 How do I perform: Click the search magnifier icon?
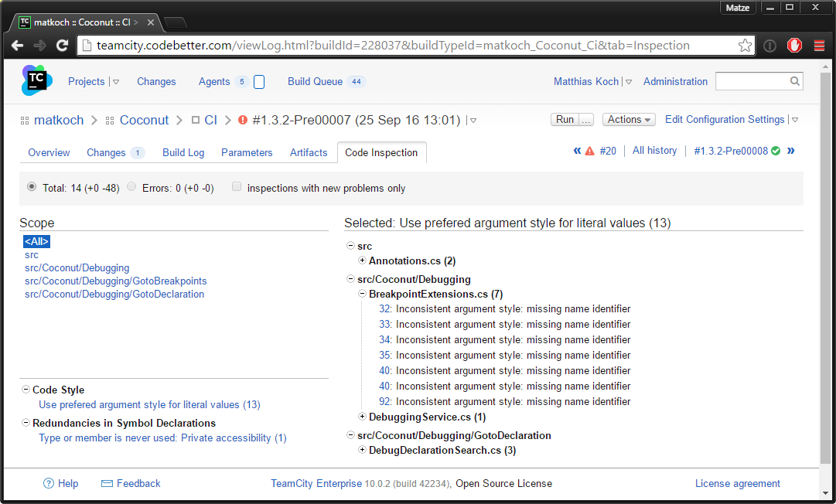pyautogui.click(x=794, y=81)
